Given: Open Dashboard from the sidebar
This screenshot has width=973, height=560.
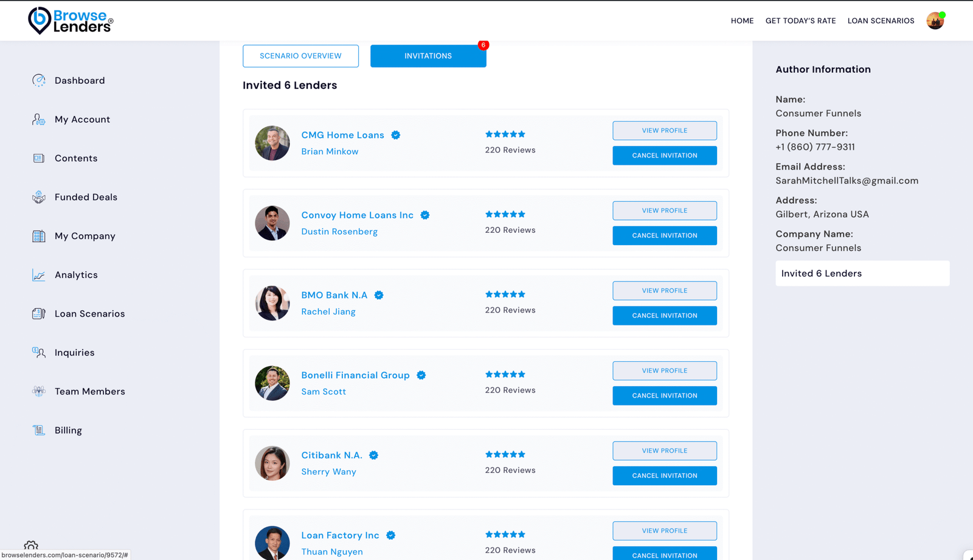Looking at the screenshot, I should click(80, 80).
